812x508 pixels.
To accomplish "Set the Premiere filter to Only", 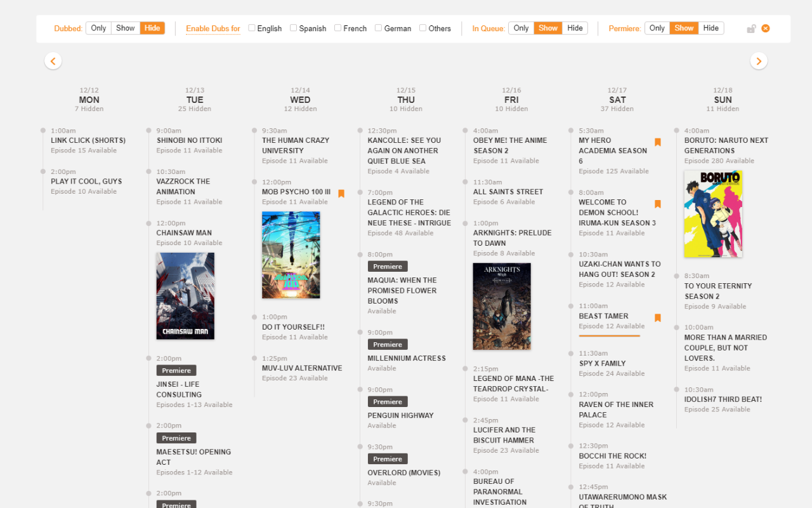I will pos(657,28).
